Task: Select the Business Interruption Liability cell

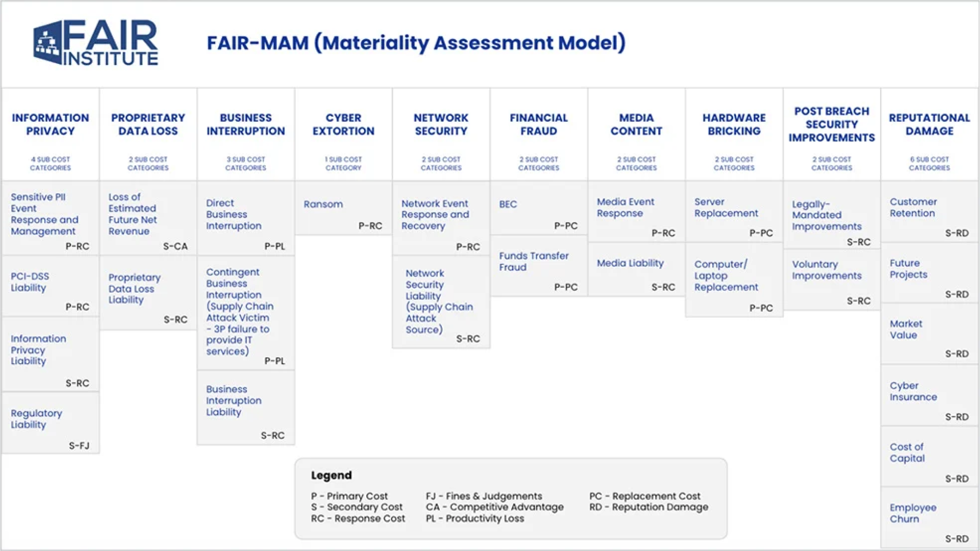Action: 246,407
